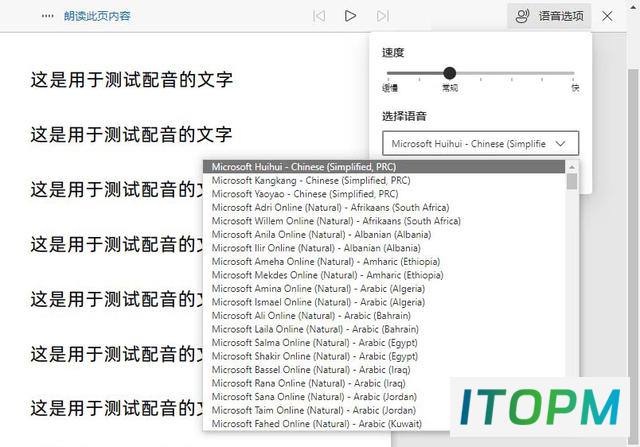
Task: Click the first line 这是用于测试配音的文字
Action: coord(131,79)
